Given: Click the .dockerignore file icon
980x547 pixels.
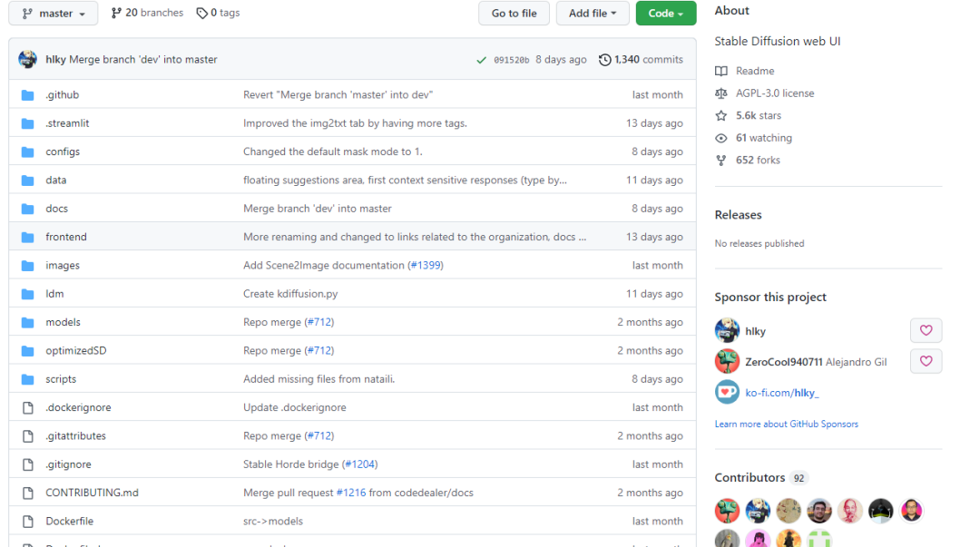Looking at the screenshot, I should click(27, 407).
